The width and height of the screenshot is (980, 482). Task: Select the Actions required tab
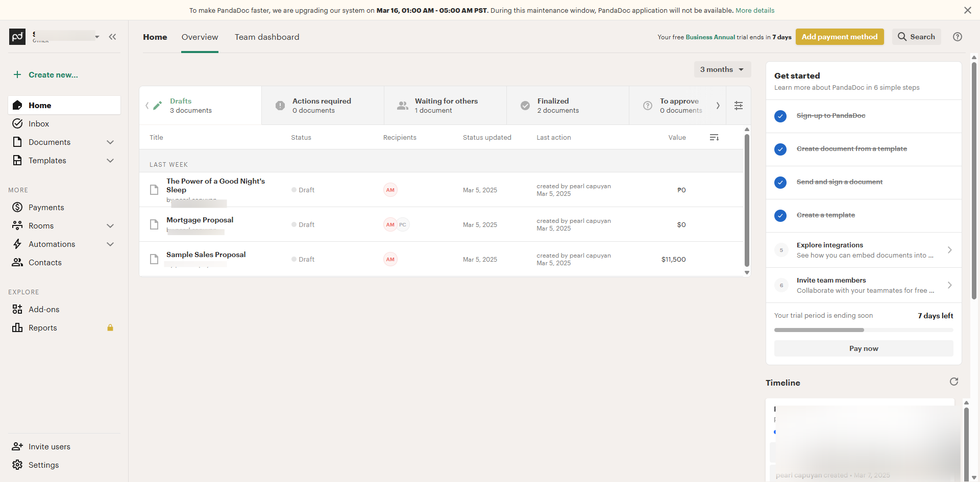(x=323, y=106)
